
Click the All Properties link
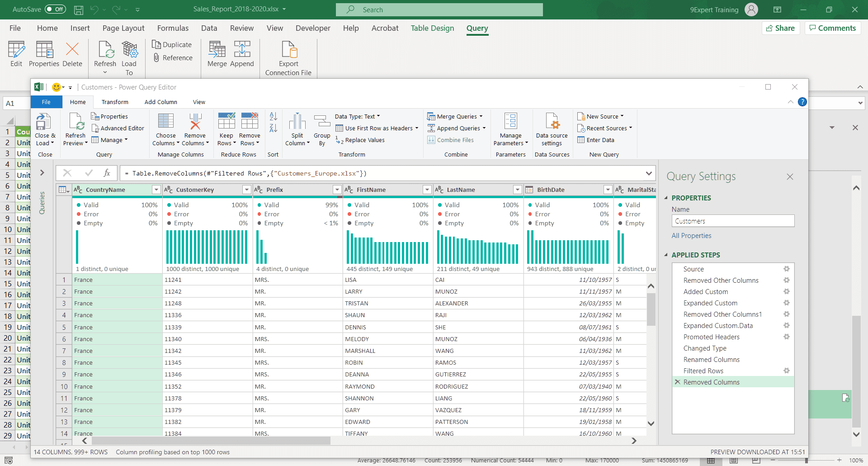tap(692, 235)
